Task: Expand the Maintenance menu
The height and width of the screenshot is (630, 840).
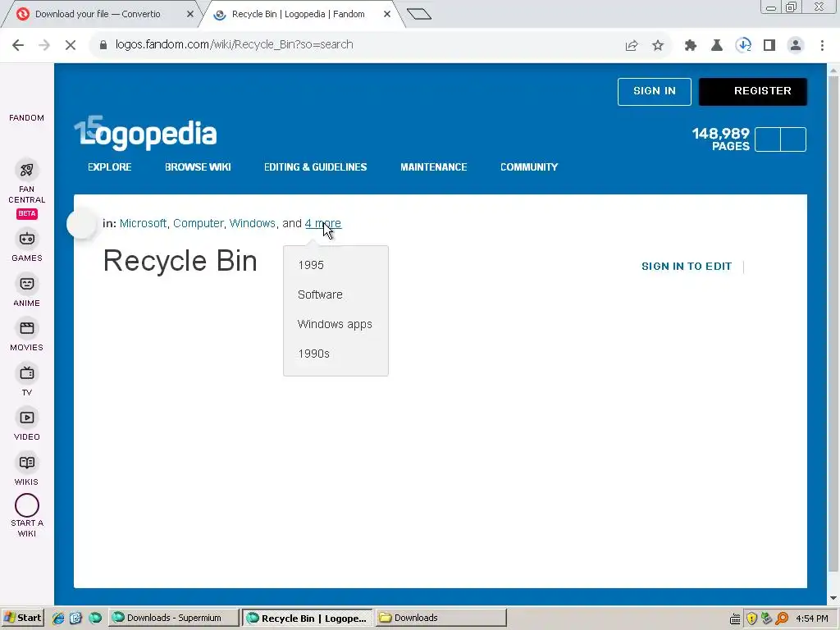Action: coord(434,167)
